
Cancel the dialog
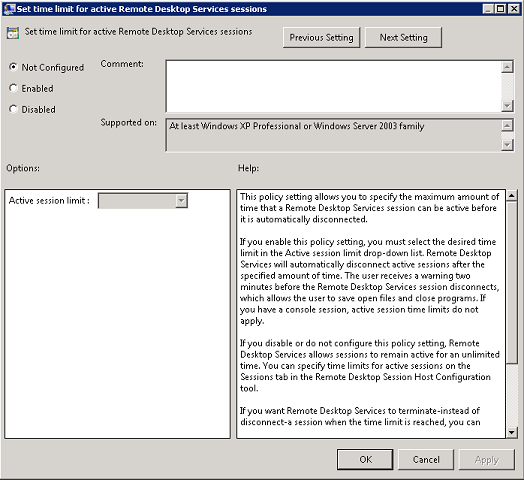pyautogui.click(x=426, y=459)
